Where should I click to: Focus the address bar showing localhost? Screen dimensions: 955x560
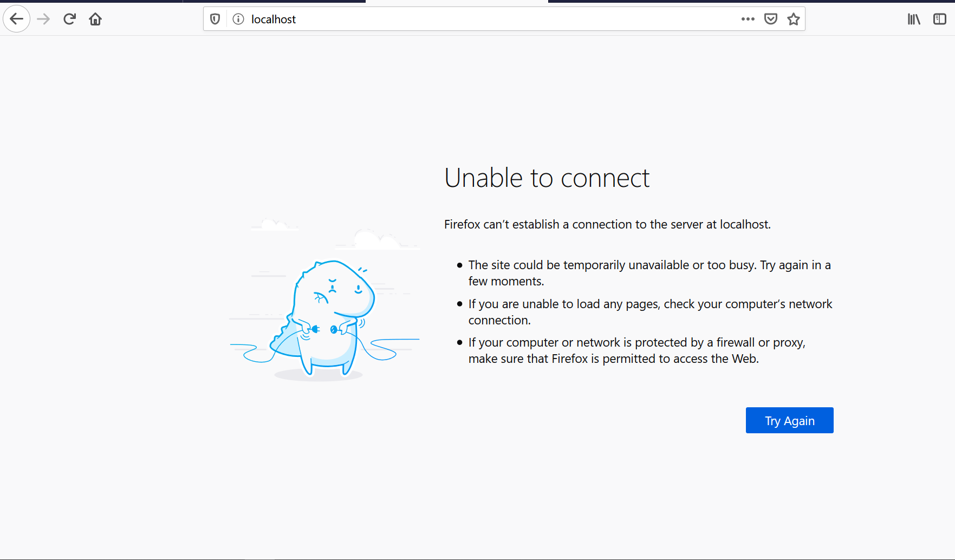[x=504, y=19]
